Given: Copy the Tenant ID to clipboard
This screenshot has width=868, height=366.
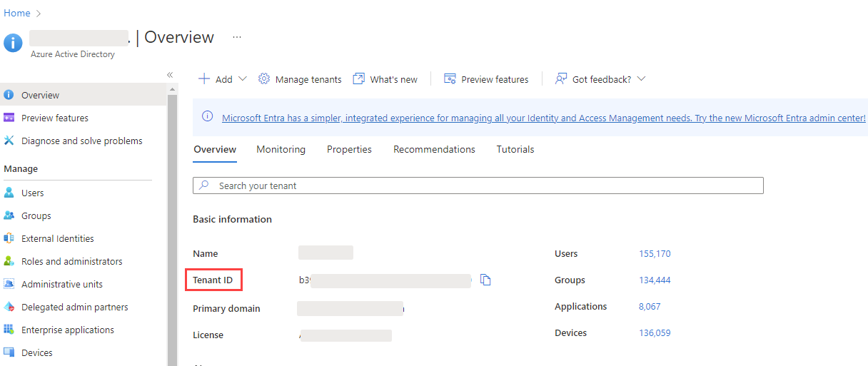Looking at the screenshot, I should pyautogui.click(x=485, y=280).
